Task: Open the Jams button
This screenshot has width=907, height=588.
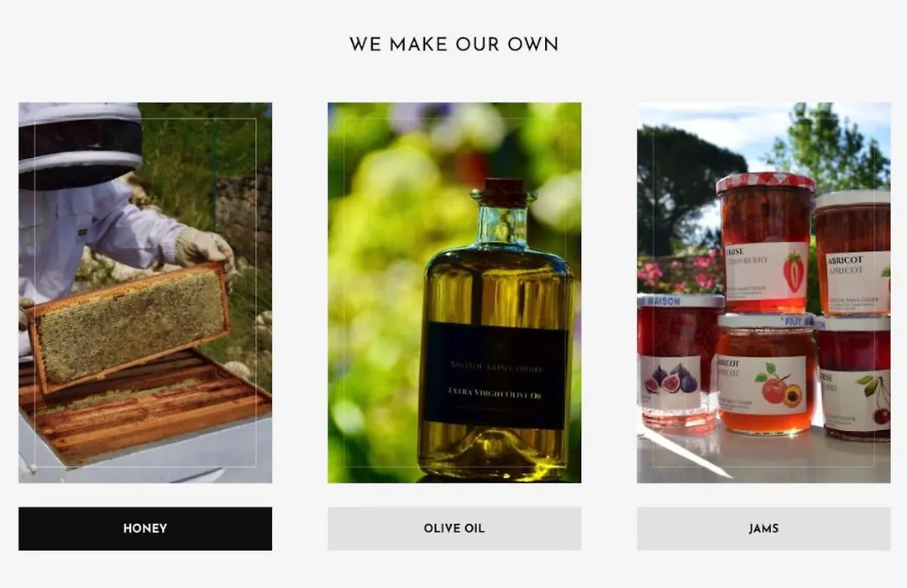Action: coord(763,528)
